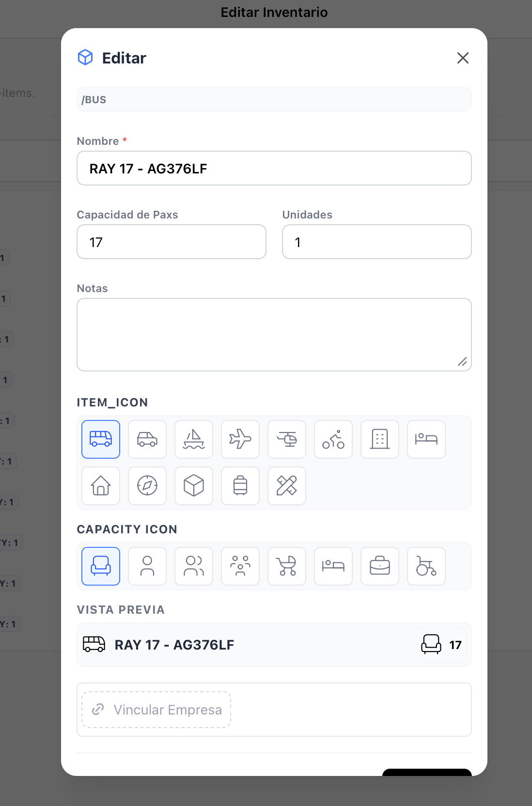This screenshot has width=532, height=806.
Task: Choose the baby stroller capacity icon
Action: click(x=287, y=566)
